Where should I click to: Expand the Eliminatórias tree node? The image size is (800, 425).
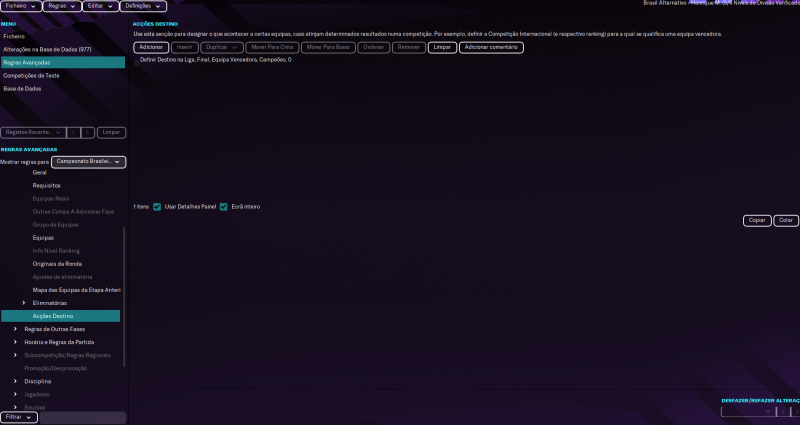coord(25,303)
